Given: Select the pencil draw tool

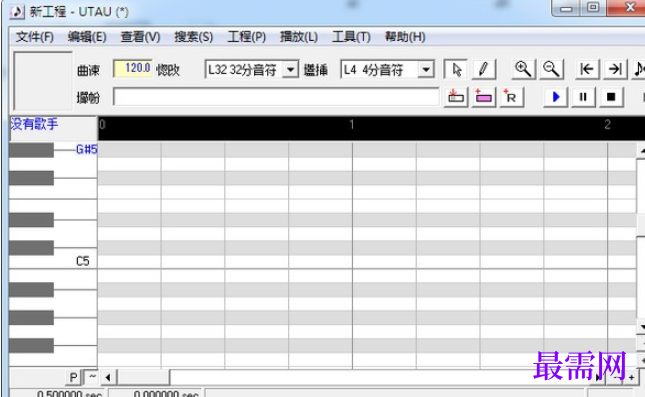Looking at the screenshot, I should [x=484, y=70].
